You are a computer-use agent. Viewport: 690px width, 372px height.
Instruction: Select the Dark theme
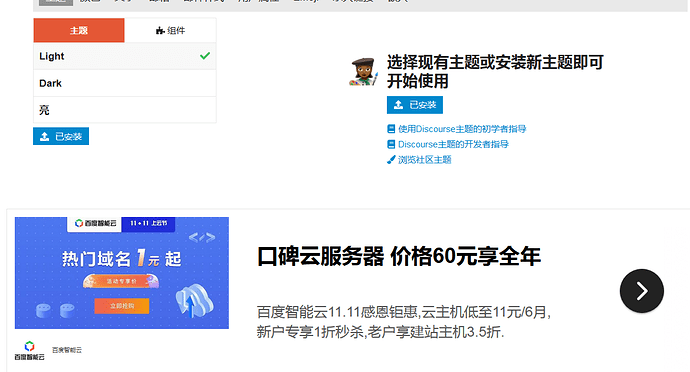(x=125, y=83)
